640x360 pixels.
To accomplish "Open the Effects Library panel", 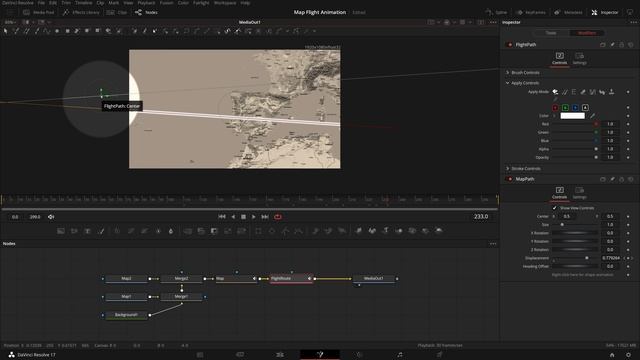I will 81,12.
